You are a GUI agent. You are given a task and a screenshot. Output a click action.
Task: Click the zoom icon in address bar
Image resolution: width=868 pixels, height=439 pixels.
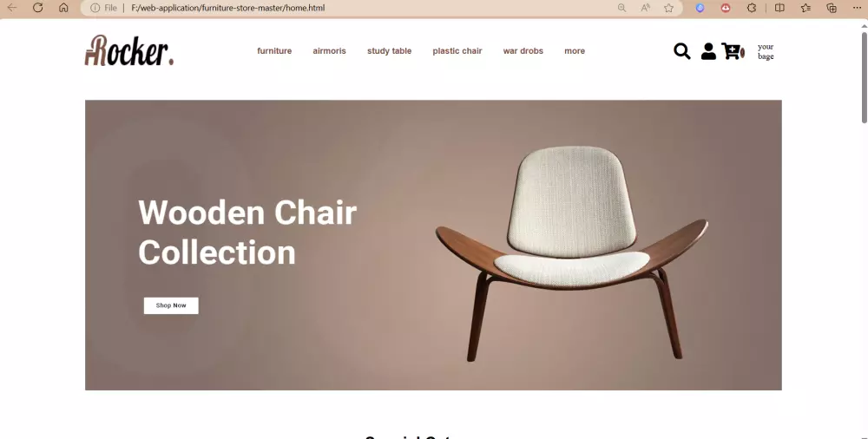pyautogui.click(x=622, y=8)
